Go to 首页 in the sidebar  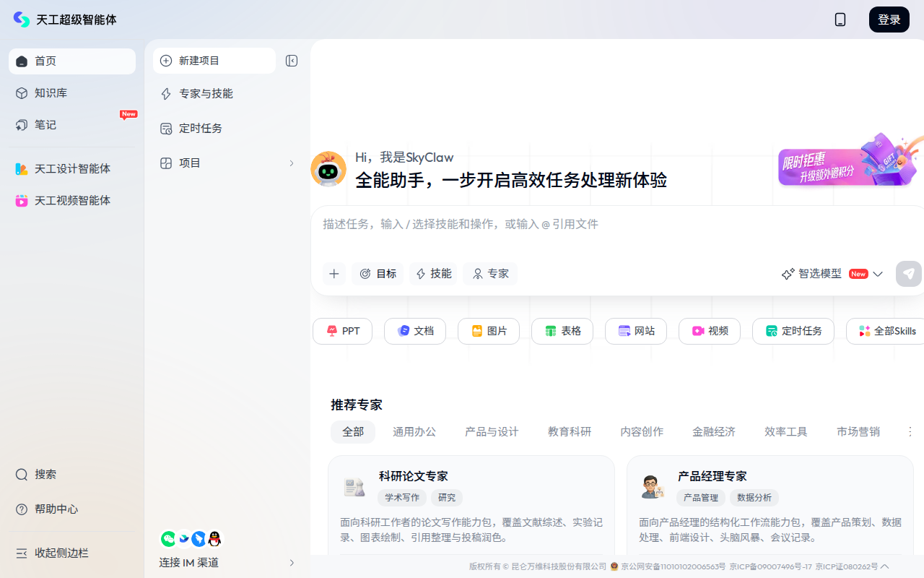72,61
